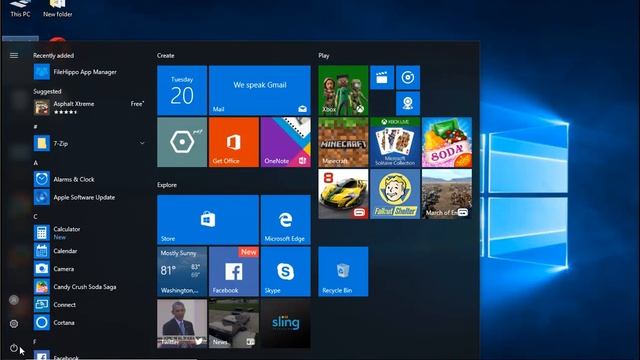This screenshot has width=640, height=360.
Task: Launch Connect app
Action: point(89,305)
